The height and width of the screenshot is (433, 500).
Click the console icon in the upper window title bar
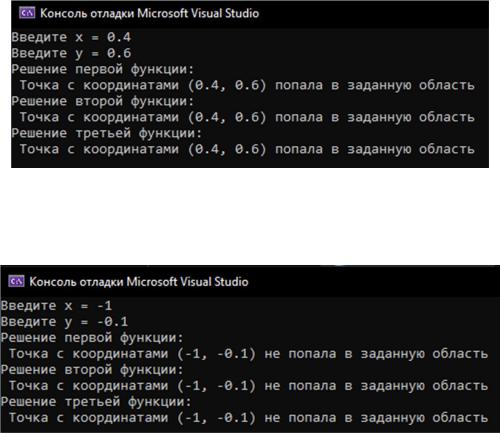27,13
